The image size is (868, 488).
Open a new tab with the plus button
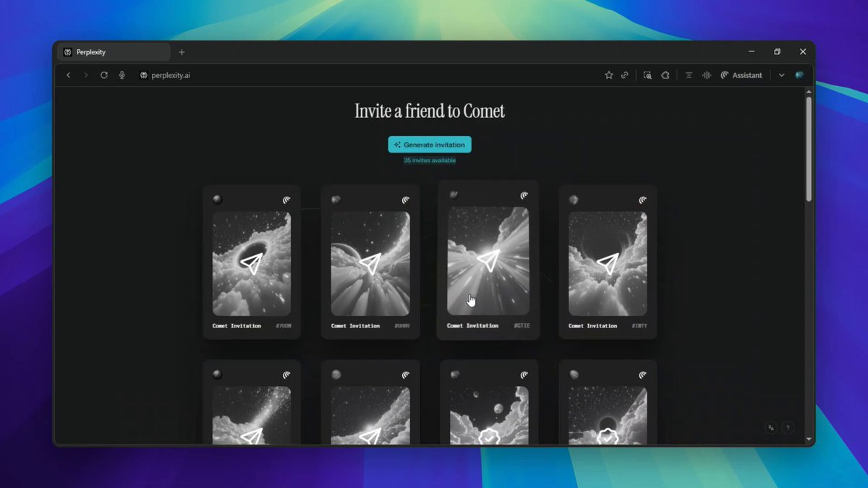click(182, 52)
